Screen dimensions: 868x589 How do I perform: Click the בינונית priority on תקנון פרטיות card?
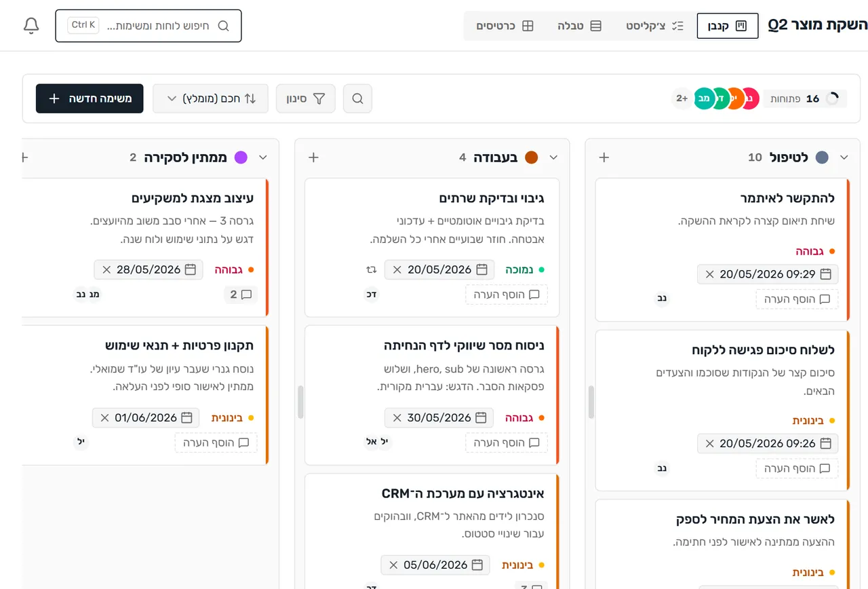point(232,417)
